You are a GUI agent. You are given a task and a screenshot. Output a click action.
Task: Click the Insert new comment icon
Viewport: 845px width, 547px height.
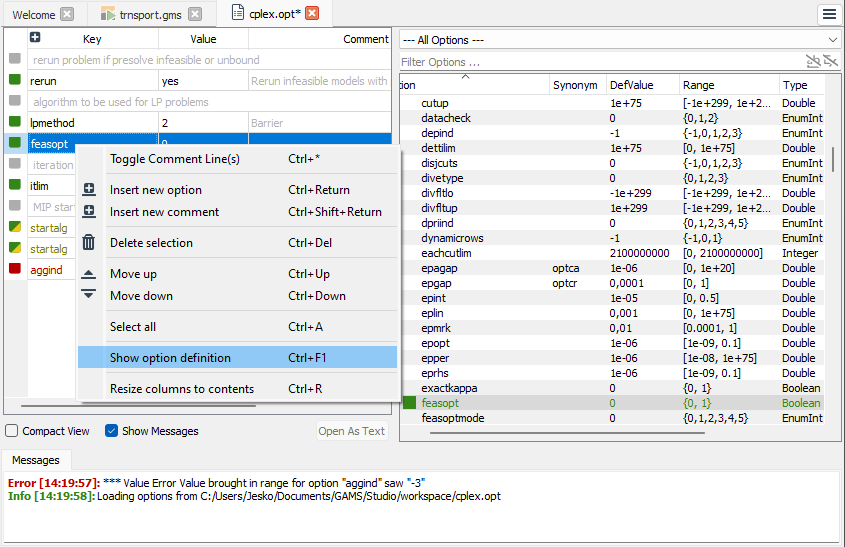(89, 212)
